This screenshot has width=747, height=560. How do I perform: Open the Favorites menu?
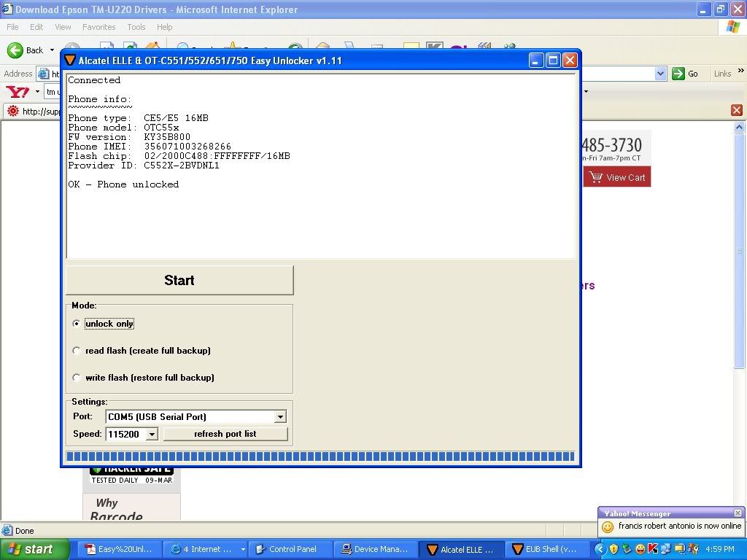tap(98, 27)
